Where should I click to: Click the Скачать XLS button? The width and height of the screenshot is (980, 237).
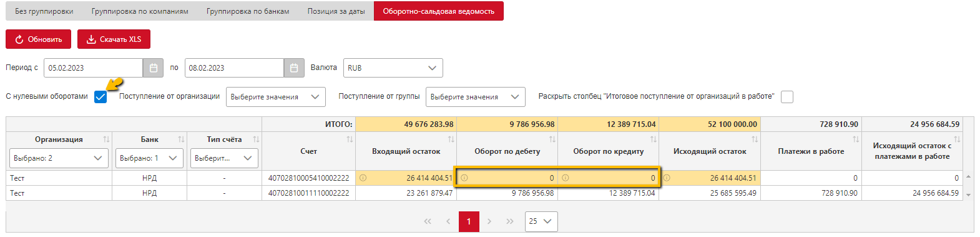(114, 39)
